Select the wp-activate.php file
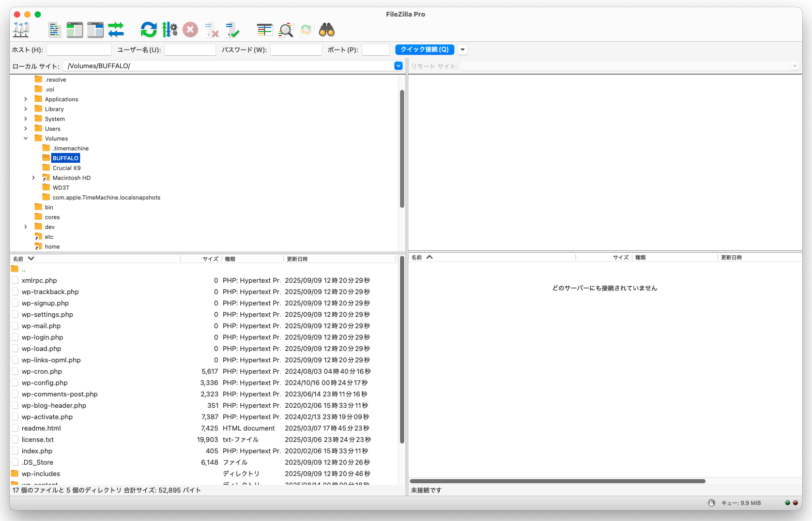Screen dimensions: 812x521 click(47, 417)
